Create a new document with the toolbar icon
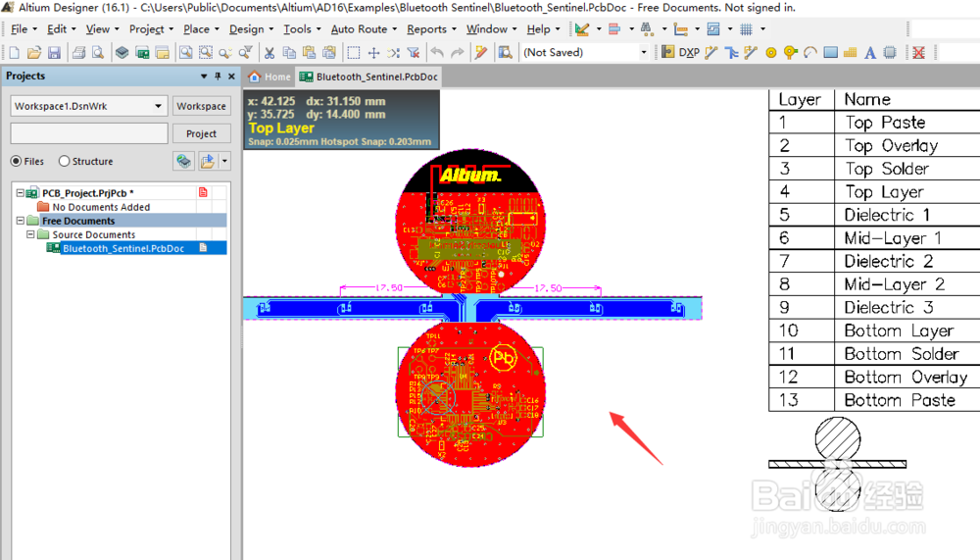This screenshot has height=560, width=980. pos(15,53)
